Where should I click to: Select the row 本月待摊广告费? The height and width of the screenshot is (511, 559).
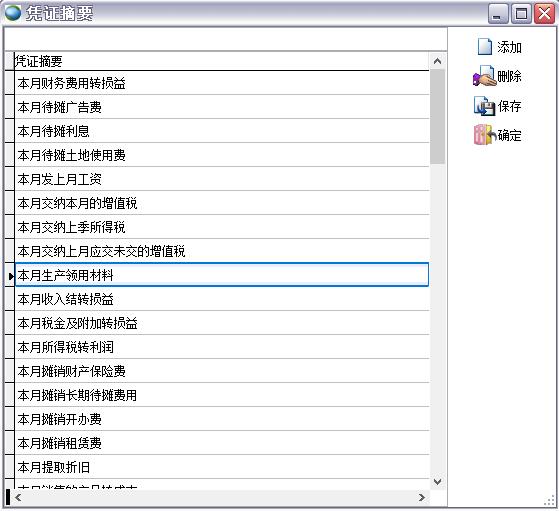tap(222, 107)
